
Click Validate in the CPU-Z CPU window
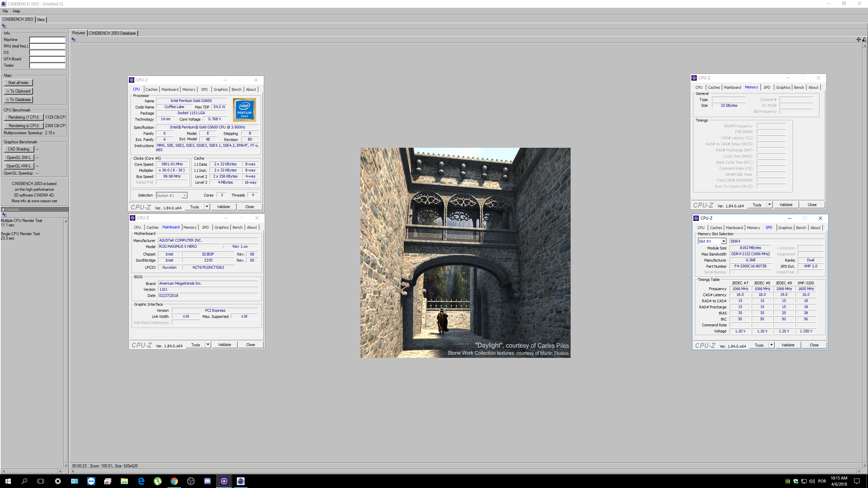223,207
